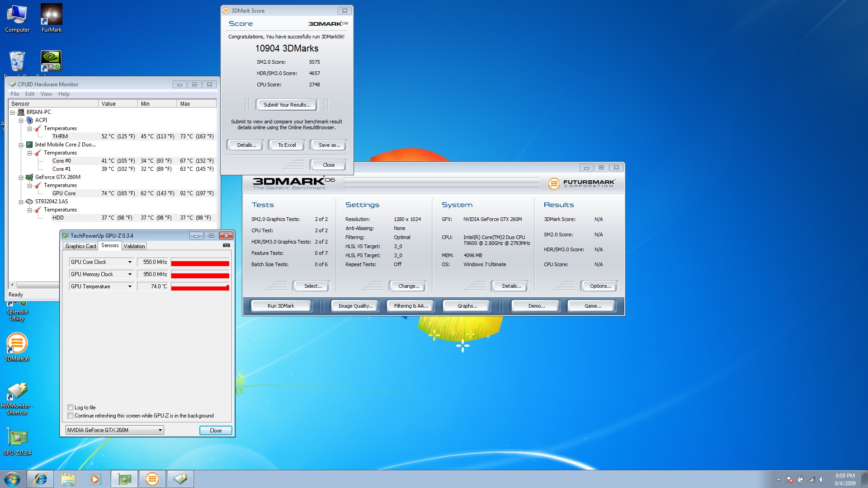The height and width of the screenshot is (488, 868).
Task: Click the GPU-Z screenshot camera icon
Action: tap(226, 245)
